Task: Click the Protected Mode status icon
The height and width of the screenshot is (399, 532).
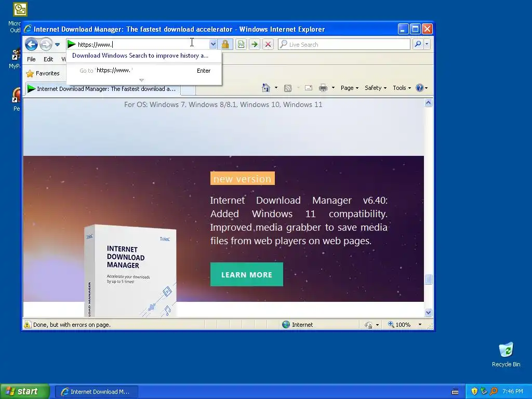Action: click(x=368, y=325)
